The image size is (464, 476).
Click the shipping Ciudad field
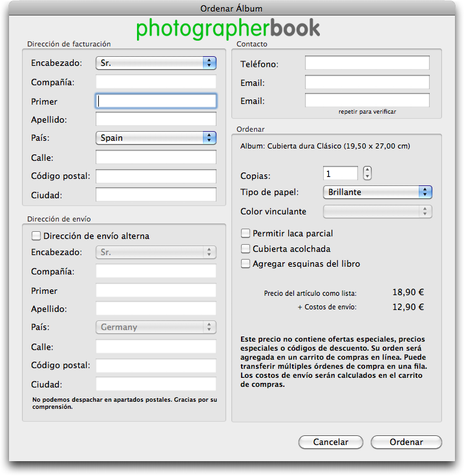(156, 384)
